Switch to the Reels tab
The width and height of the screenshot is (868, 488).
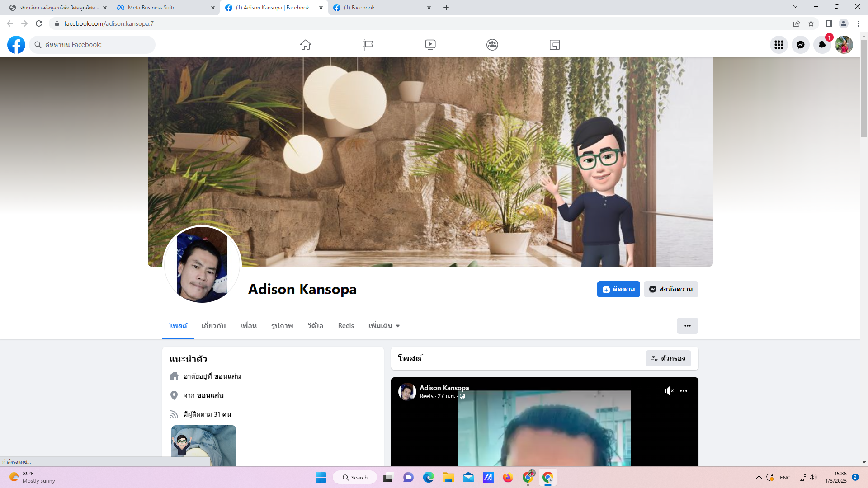[x=346, y=326]
